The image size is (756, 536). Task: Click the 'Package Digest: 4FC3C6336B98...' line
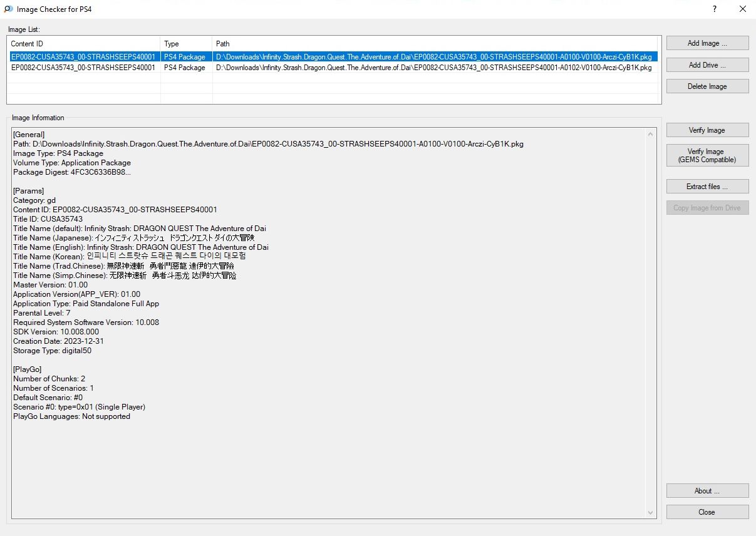tap(72, 172)
